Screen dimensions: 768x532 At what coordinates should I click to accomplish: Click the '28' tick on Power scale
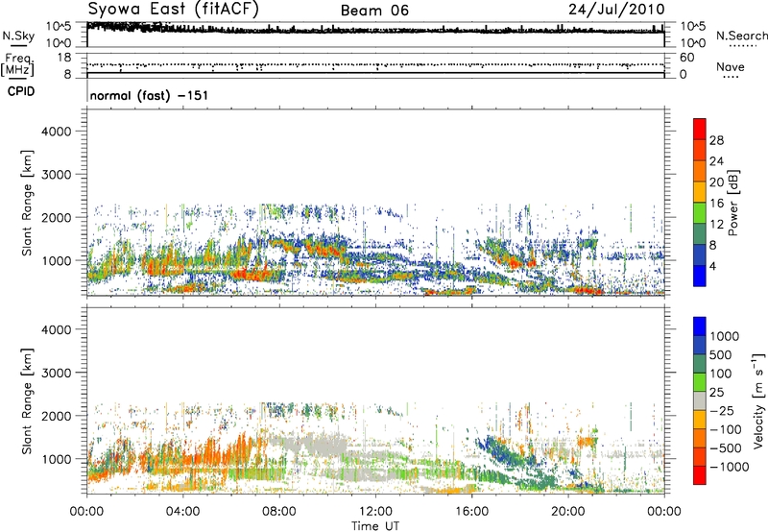tap(716, 140)
